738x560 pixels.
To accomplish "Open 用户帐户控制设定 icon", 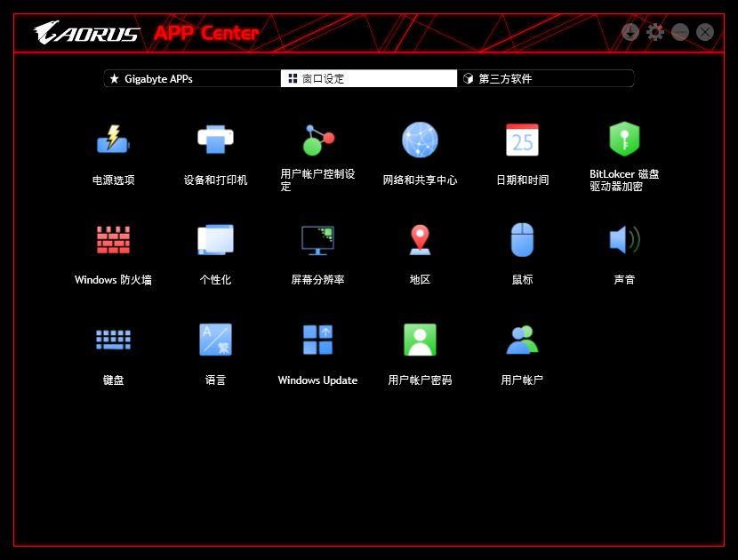I will coord(317,140).
